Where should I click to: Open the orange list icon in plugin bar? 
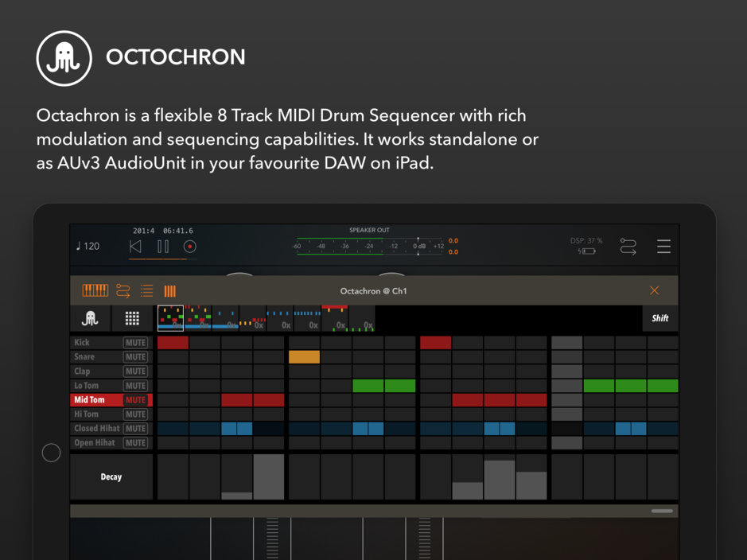146,290
